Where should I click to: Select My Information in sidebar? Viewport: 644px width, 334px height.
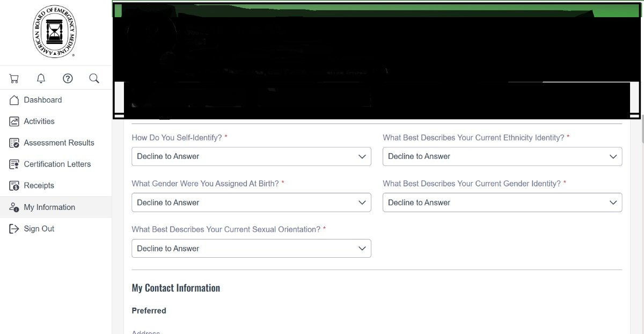49,207
